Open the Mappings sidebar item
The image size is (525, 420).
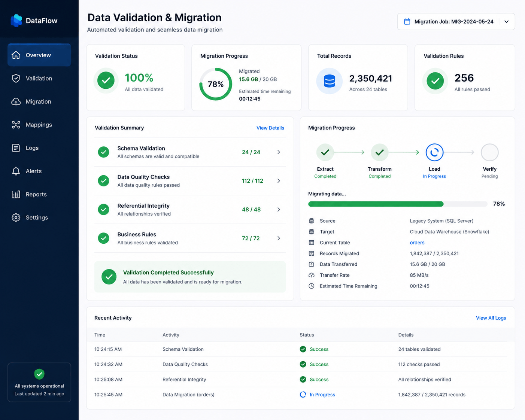coord(39,125)
